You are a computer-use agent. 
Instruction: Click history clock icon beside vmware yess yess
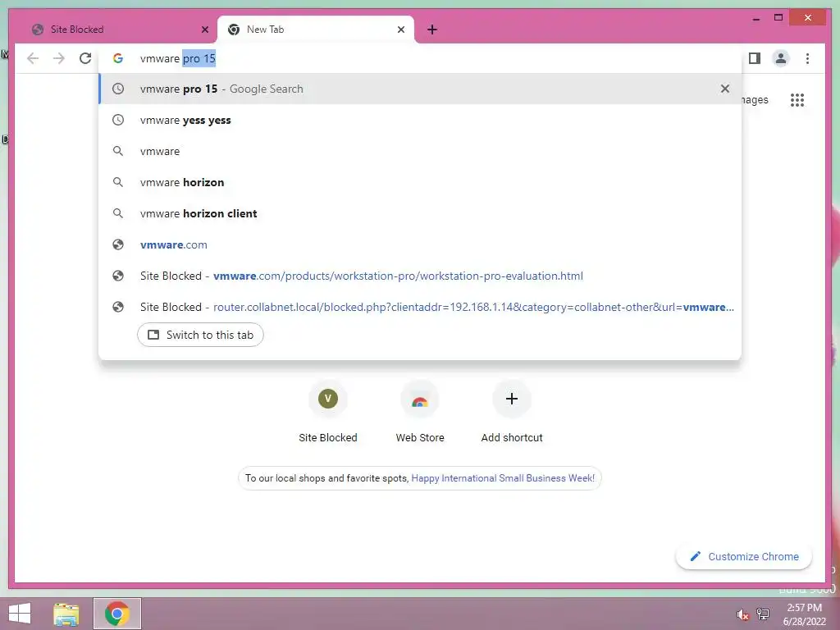[118, 120]
